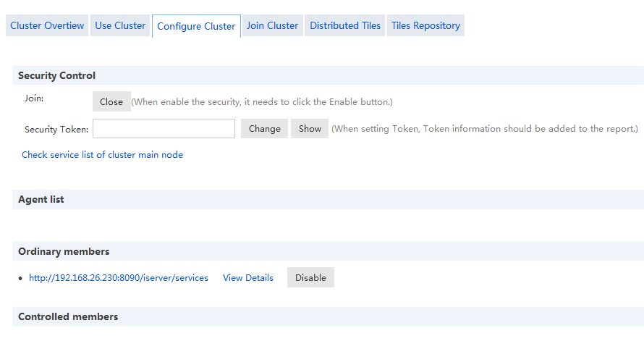Go to the Join Cluster tab
The width and height of the screenshot is (644, 341).
pyautogui.click(x=272, y=25)
